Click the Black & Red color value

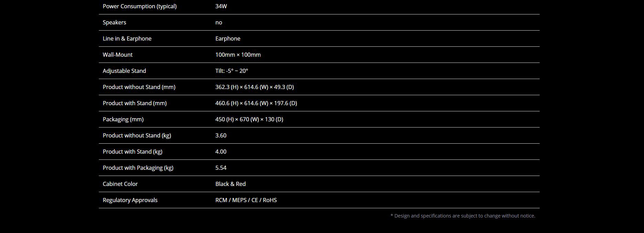pos(230,184)
